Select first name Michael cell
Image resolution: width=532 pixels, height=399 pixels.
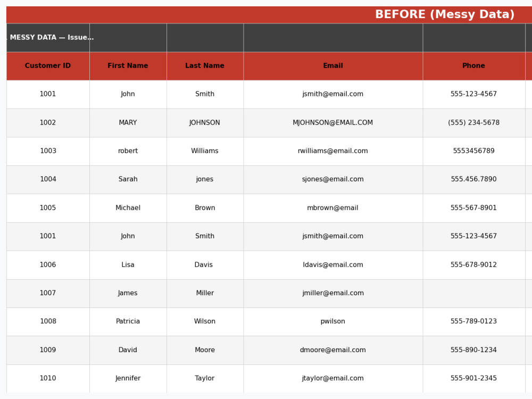128,208
